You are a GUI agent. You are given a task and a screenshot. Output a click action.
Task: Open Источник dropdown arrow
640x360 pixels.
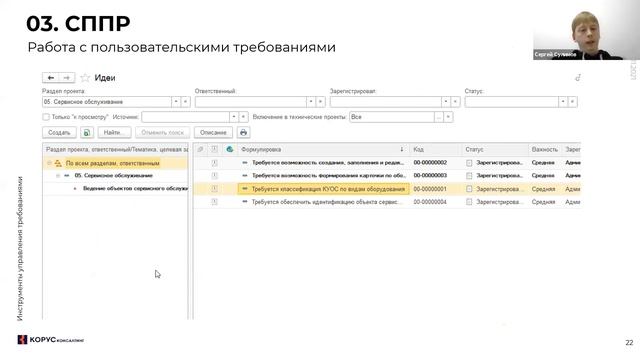[x=234, y=117]
